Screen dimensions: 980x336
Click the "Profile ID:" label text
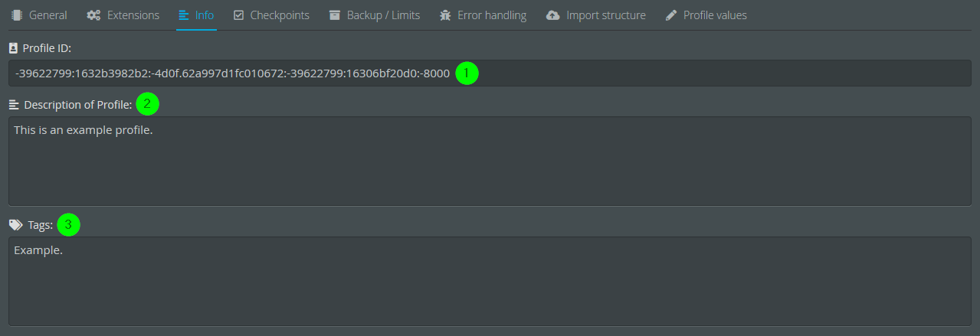click(x=47, y=48)
